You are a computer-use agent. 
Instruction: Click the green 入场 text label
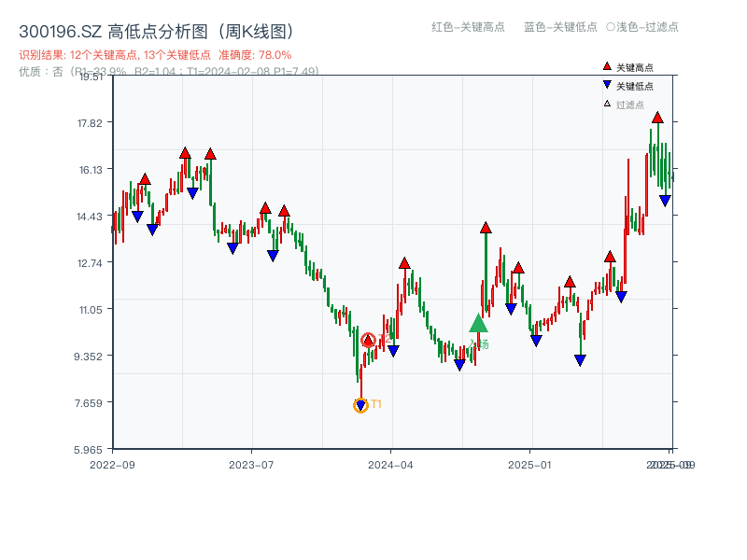pyautogui.click(x=478, y=344)
